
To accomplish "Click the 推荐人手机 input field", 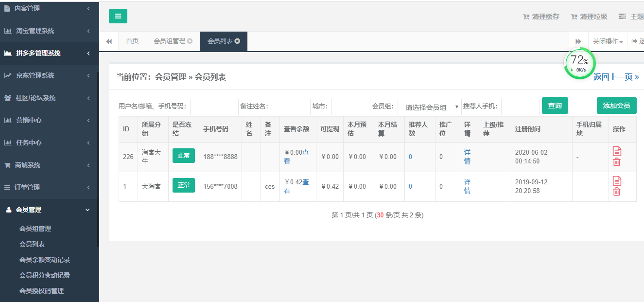I will point(520,107).
